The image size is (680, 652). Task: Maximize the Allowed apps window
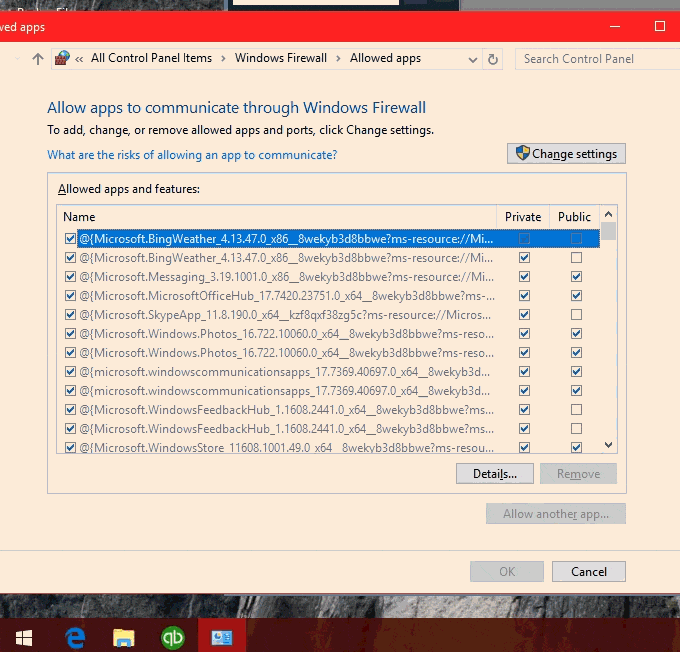[x=660, y=26]
